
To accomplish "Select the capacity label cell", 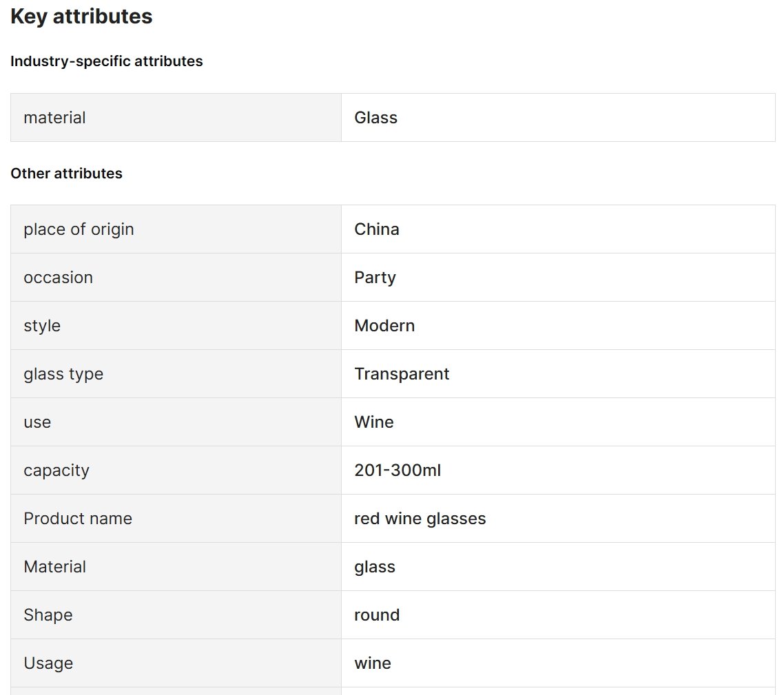I will tap(176, 470).
